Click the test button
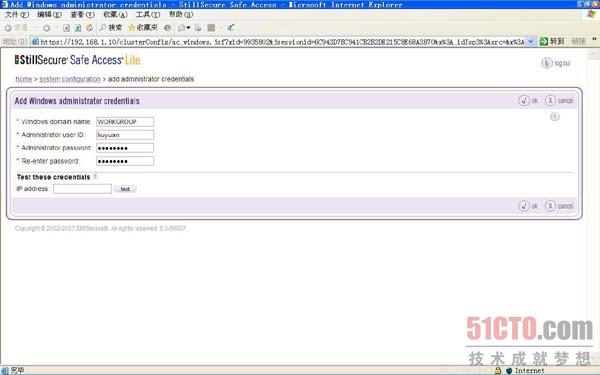 (x=125, y=189)
